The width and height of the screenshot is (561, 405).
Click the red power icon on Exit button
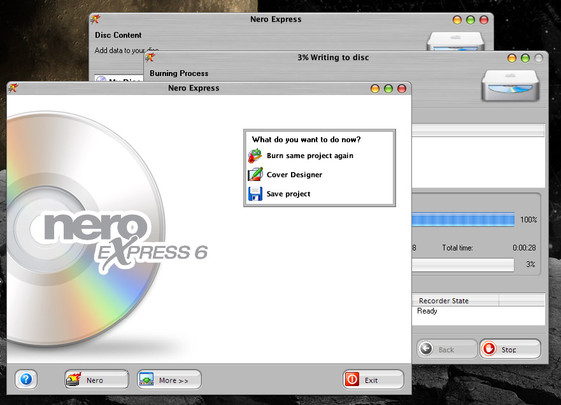point(352,379)
